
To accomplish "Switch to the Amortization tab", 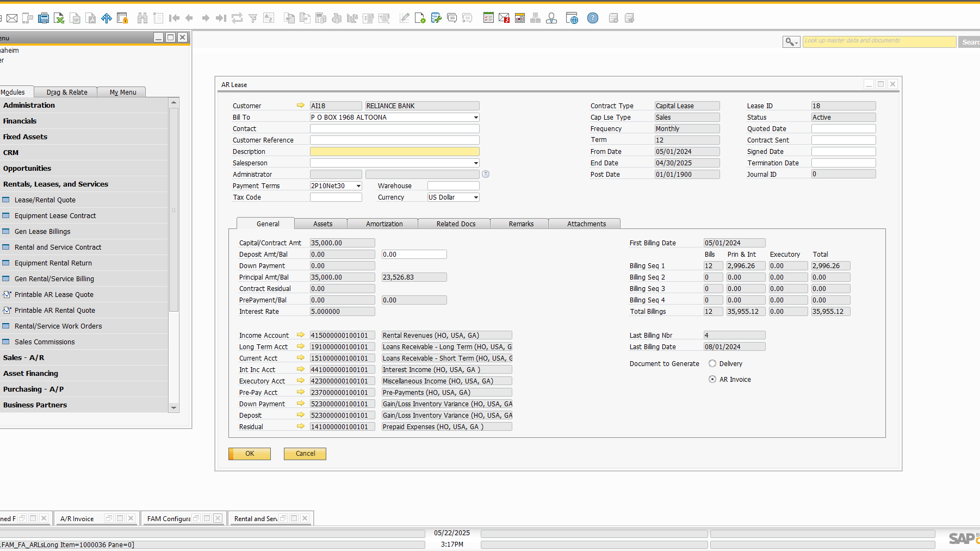I will (384, 224).
